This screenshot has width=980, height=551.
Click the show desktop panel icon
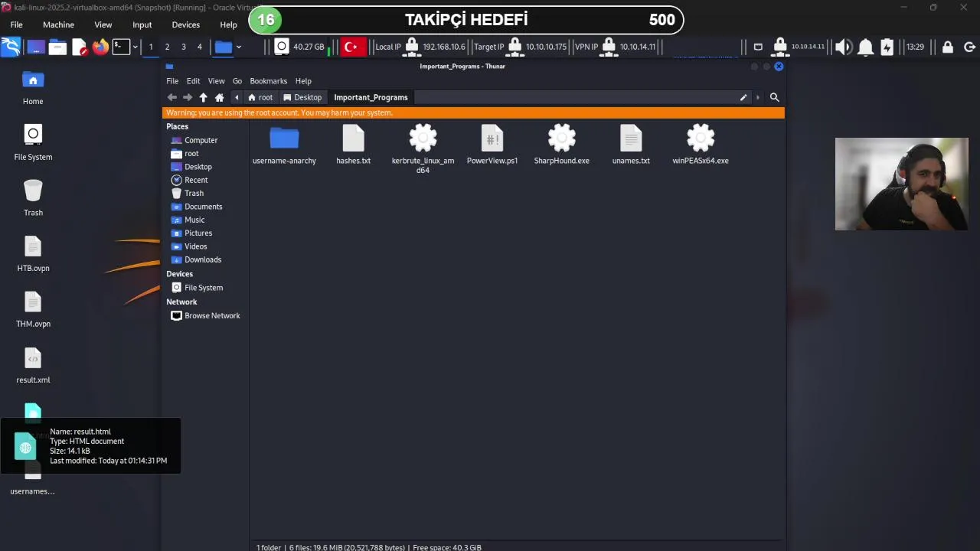[35, 47]
